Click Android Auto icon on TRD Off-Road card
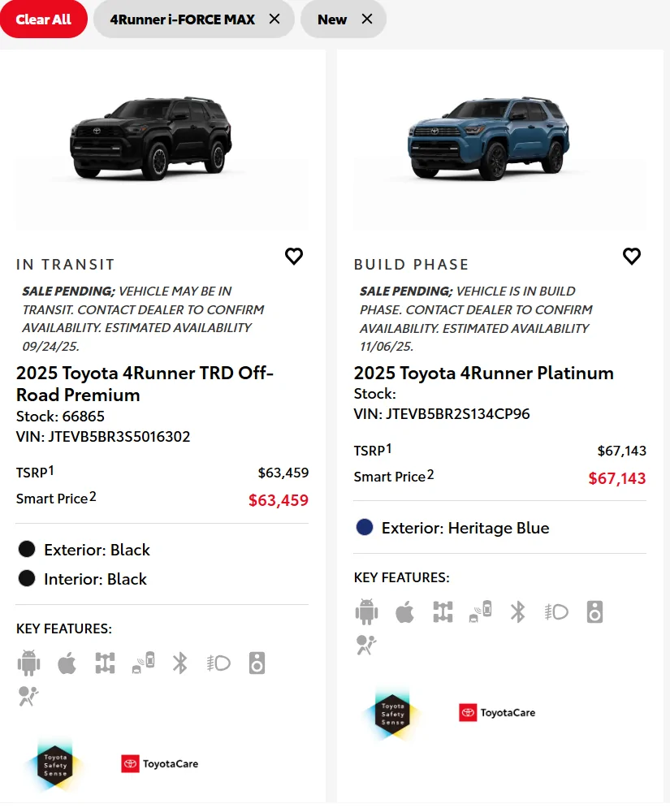Image resolution: width=670 pixels, height=812 pixels. pos(28,663)
